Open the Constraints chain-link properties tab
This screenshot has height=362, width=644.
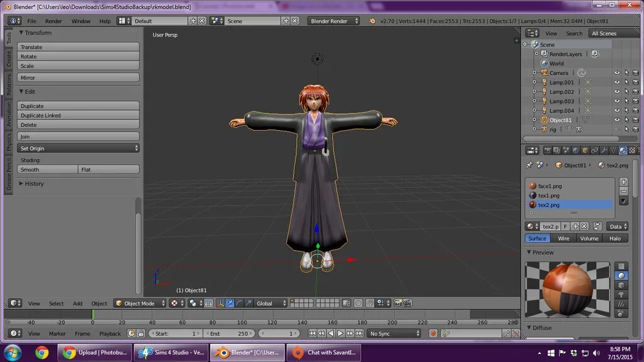[x=594, y=151]
